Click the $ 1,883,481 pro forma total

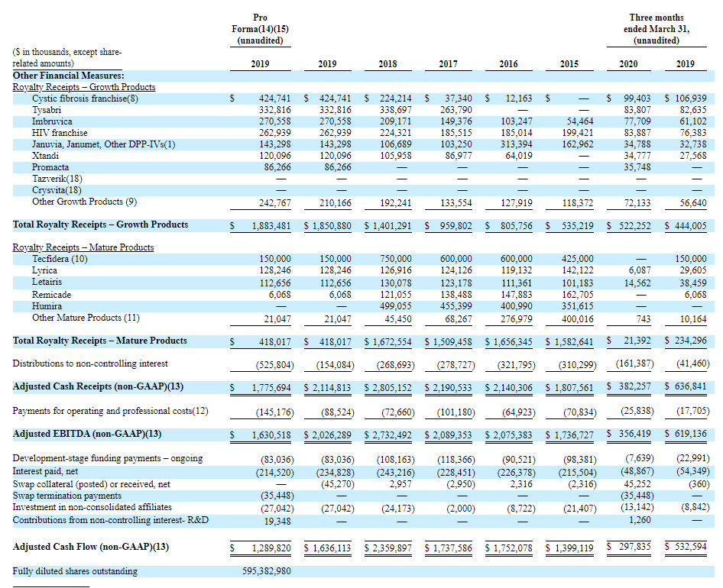(x=261, y=226)
